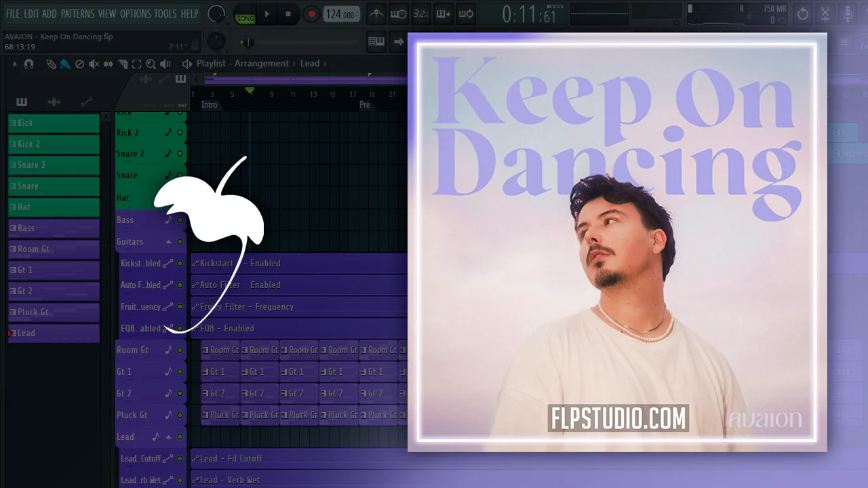Select the Pluck Gt pattern in picker
Image resolution: width=868 pixels, height=488 pixels.
coord(54,312)
